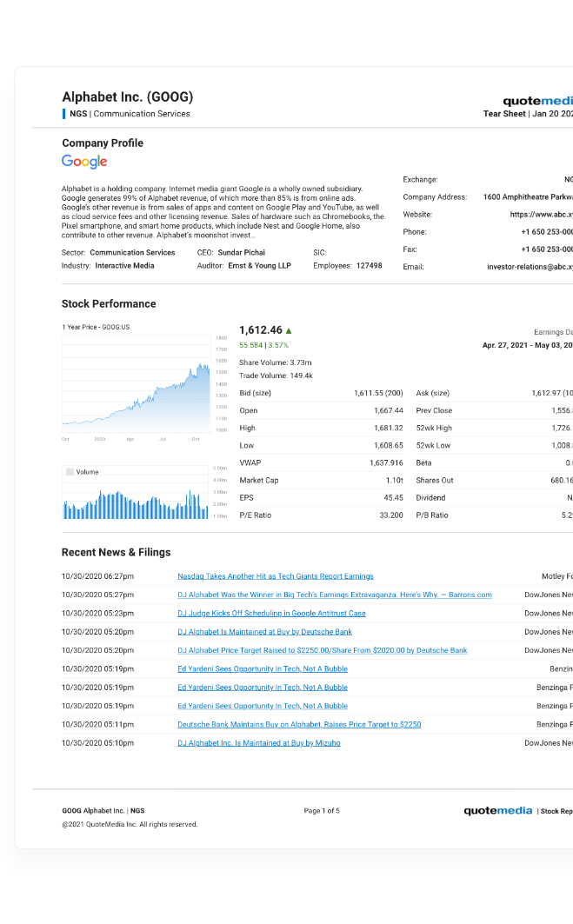Open 'Maintained at Buy by Deutsche Bank' link
This screenshot has height=924, width=573.
click(264, 632)
